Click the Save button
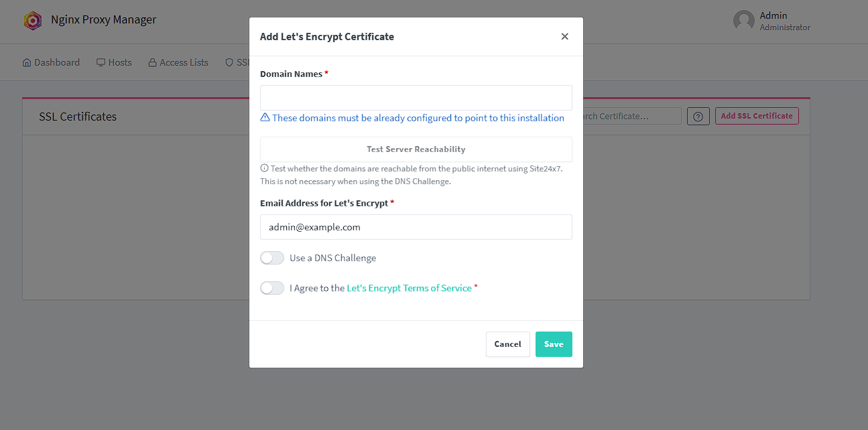868x430 pixels. click(x=553, y=344)
